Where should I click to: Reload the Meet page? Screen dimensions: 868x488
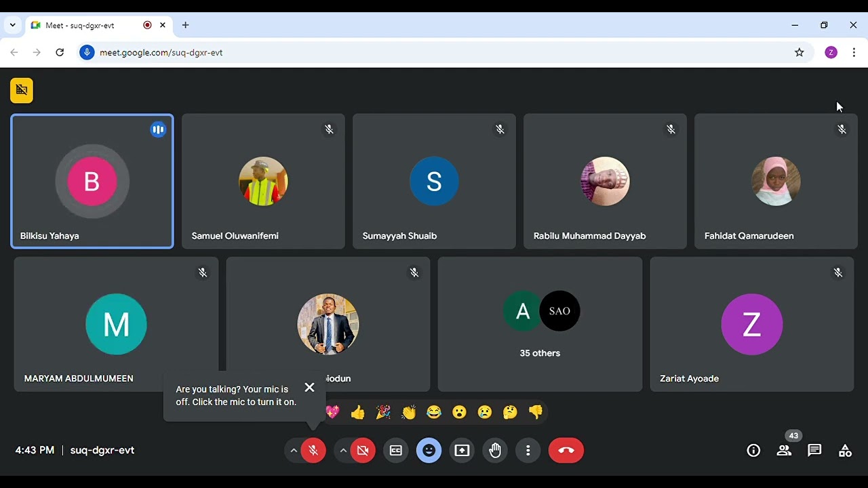60,52
